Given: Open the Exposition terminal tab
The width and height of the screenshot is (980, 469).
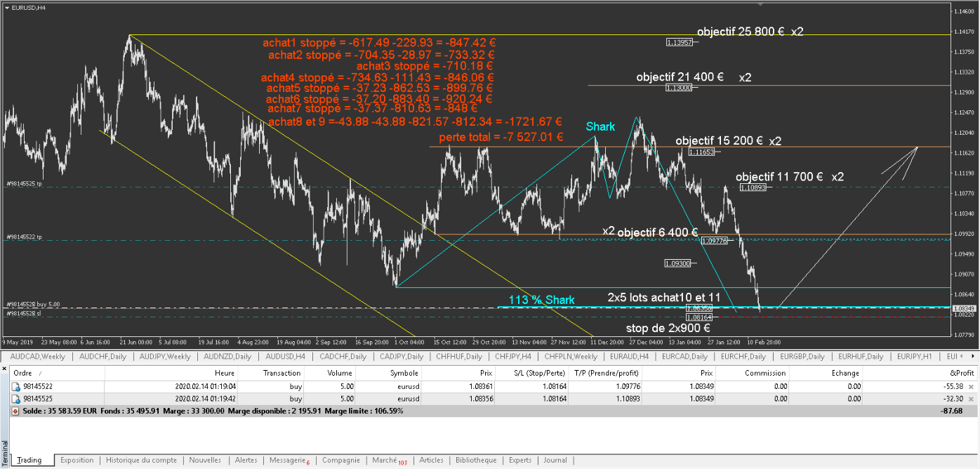Looking at the screenshot, I should click(77, 460).
